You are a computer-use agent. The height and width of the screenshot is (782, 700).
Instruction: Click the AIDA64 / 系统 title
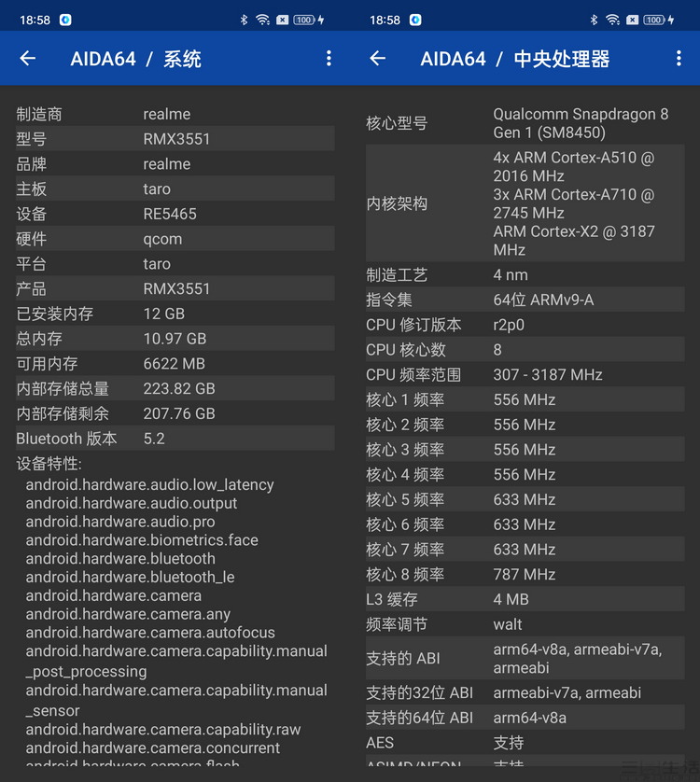[135, 59]
